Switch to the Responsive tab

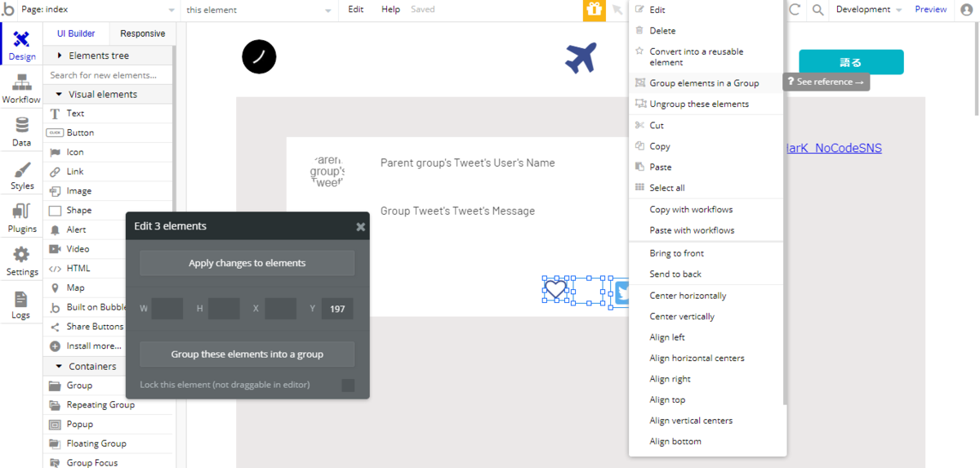click(x=142, y=33)
